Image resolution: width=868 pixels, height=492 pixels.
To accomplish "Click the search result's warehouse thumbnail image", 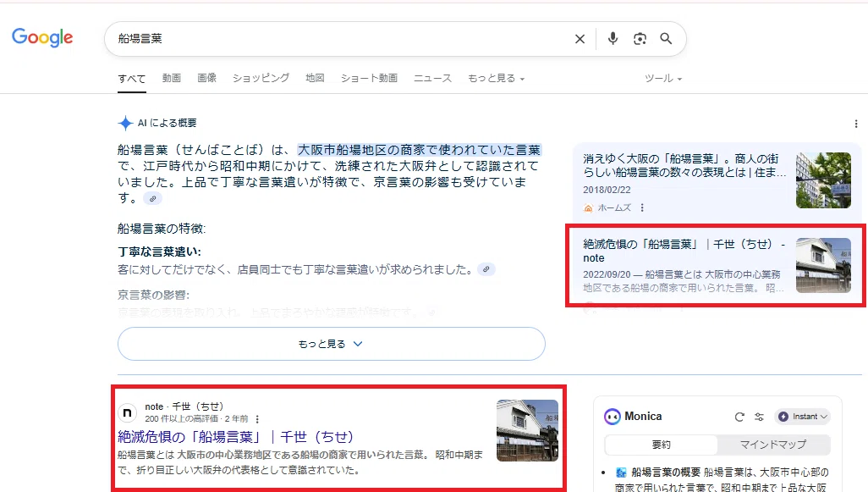I will point(527,430).
